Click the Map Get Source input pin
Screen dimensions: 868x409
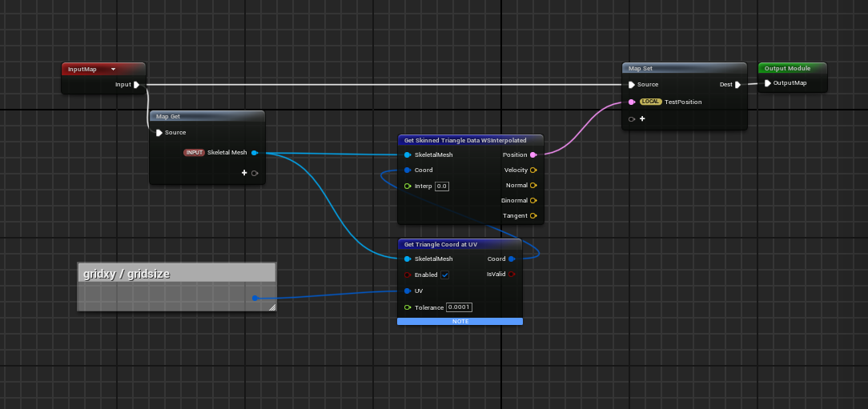click(x=159, y=133)
